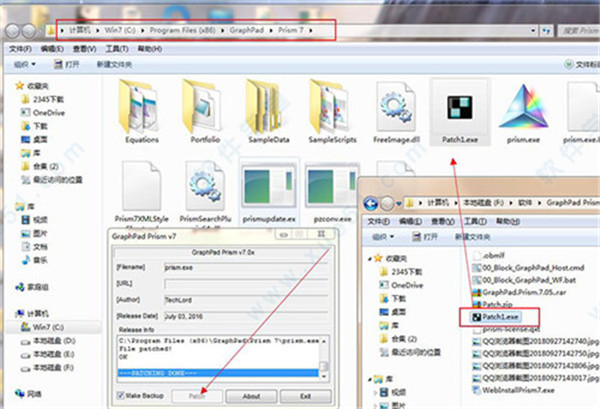Select Patch1.exe in the Prism 7 folder
This screenshot has width=600, height=409.
[x=460, y=111]
